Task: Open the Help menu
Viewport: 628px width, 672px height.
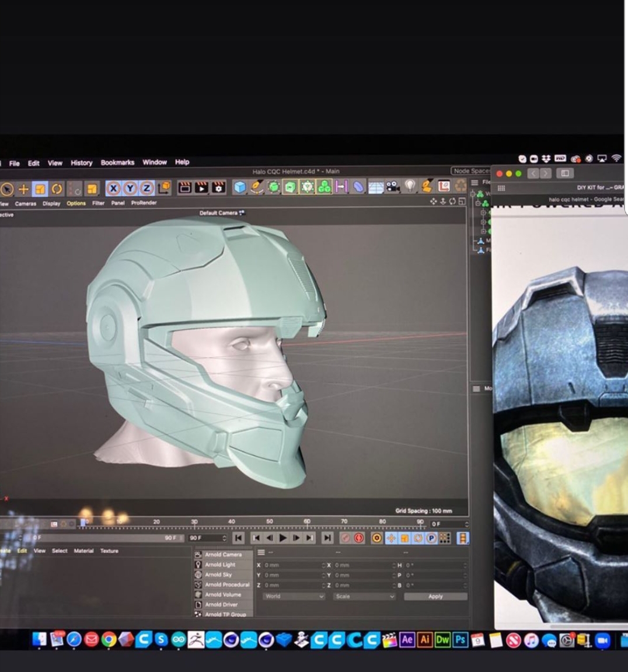Action: [x=182, y=162]
